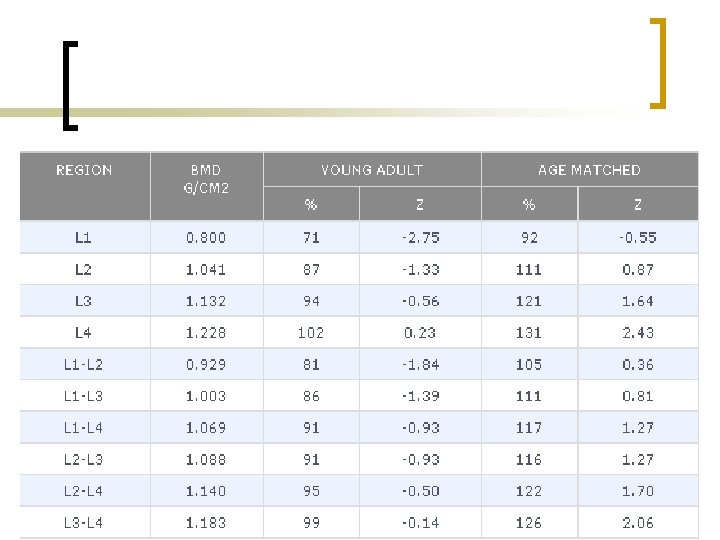
Task: Select the age matched Z-score 2.43
Action: [x=638, y=333]
